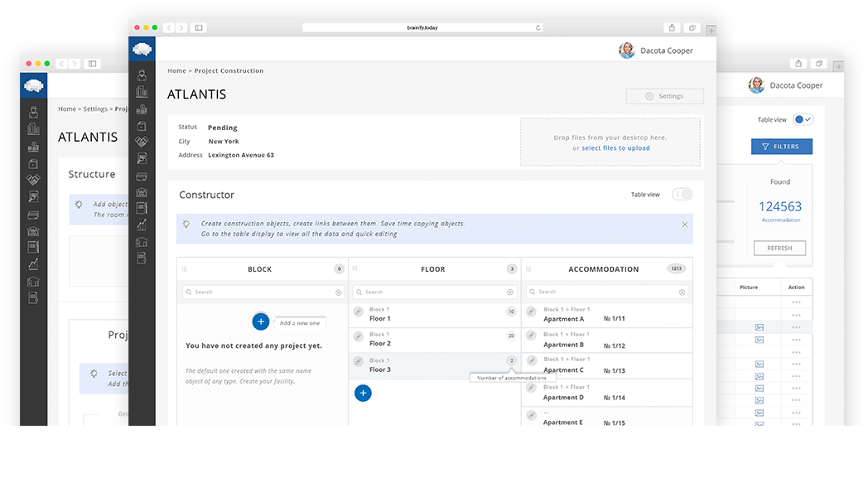Clear the BLOCK column search field
The height and width of the screenshot is (502, 868).
point(338,292)
